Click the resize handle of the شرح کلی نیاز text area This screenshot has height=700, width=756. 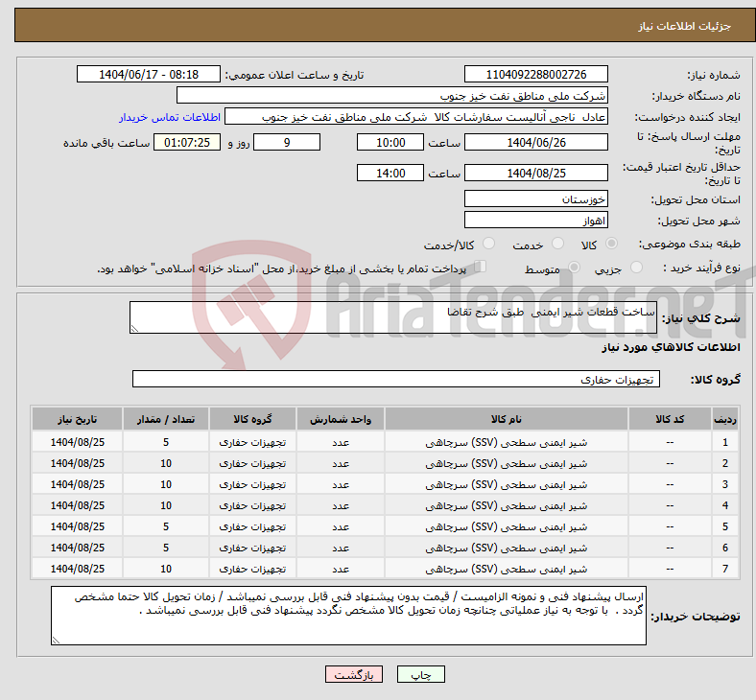point(134,329)
